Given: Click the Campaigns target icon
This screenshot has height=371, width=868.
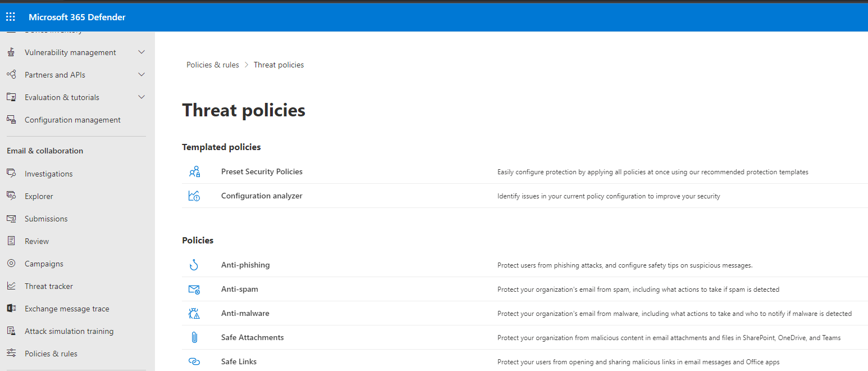Looking at the screenshot, I should (11, 264).
